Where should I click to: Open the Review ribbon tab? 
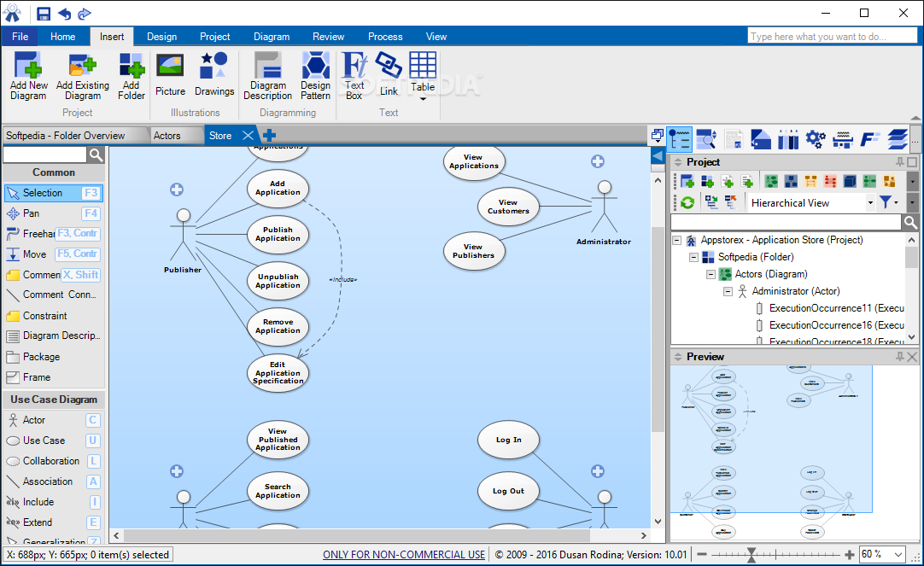coord(328,37)
